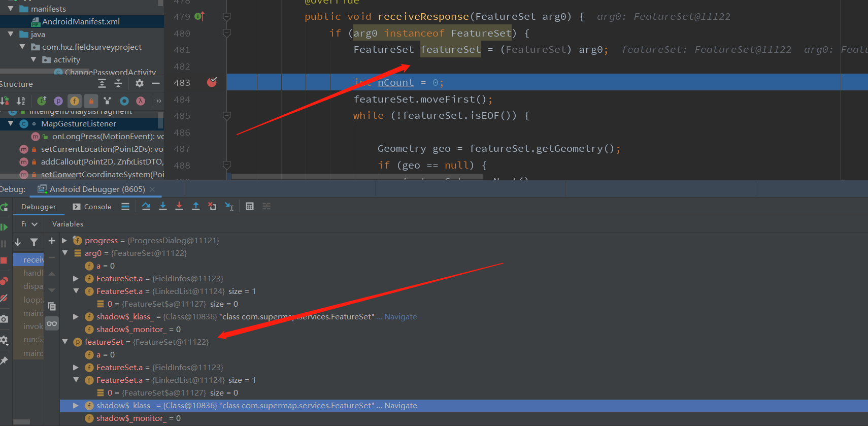Select onLongPress(MotionEvent) in Structure

tap(108, 136)
